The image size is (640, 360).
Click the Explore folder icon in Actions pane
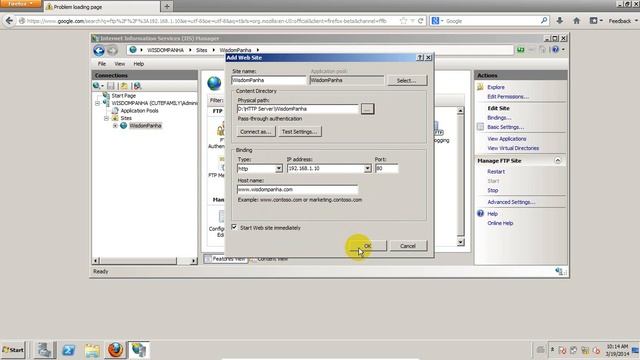point(480,87)
